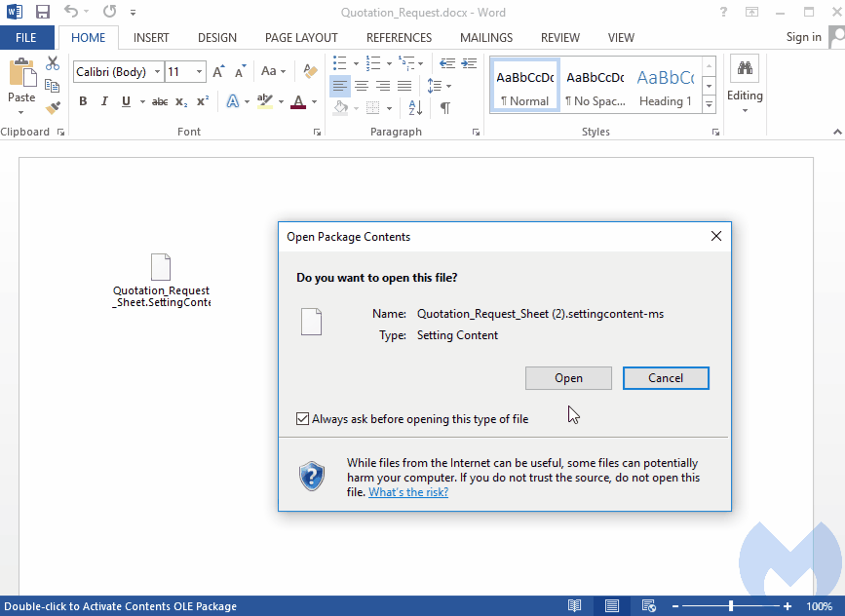The height and width of the screenshot is (616, 845).
Task: Switch to the REFERENCES tab
Action: tap(399, 38)
